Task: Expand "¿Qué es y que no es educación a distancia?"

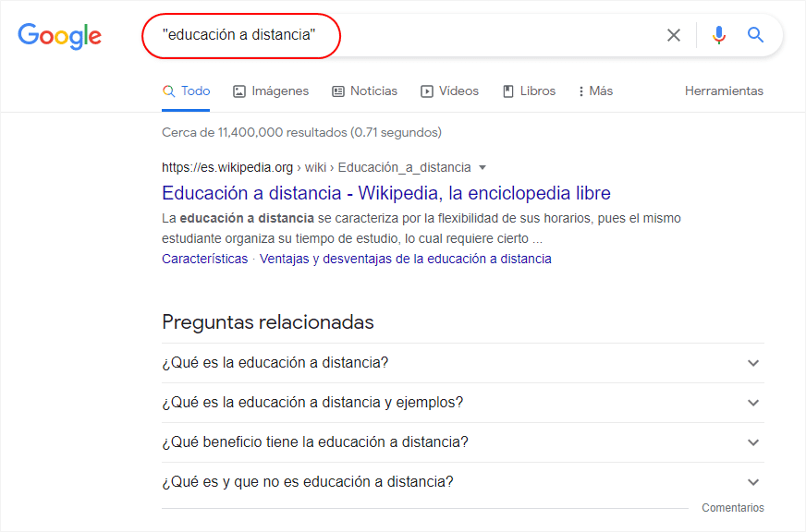Action: [x=463, y=482]
